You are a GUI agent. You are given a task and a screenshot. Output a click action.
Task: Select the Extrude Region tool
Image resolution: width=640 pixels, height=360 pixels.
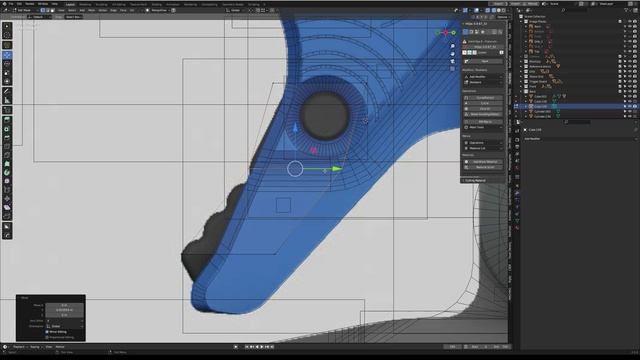7,120
